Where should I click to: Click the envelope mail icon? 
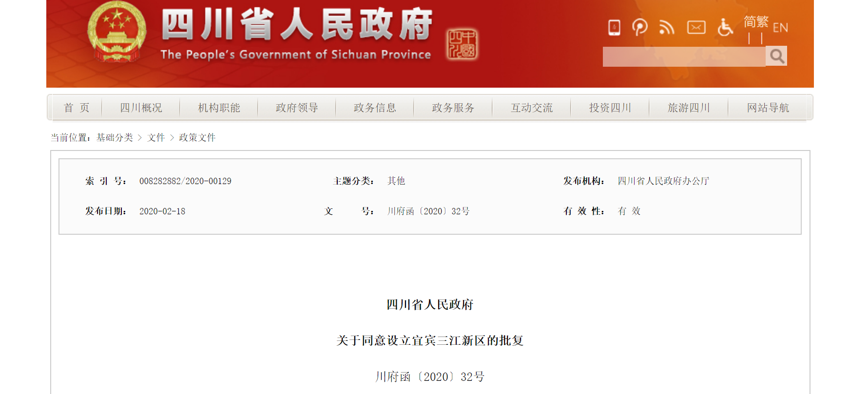point(696,27)
